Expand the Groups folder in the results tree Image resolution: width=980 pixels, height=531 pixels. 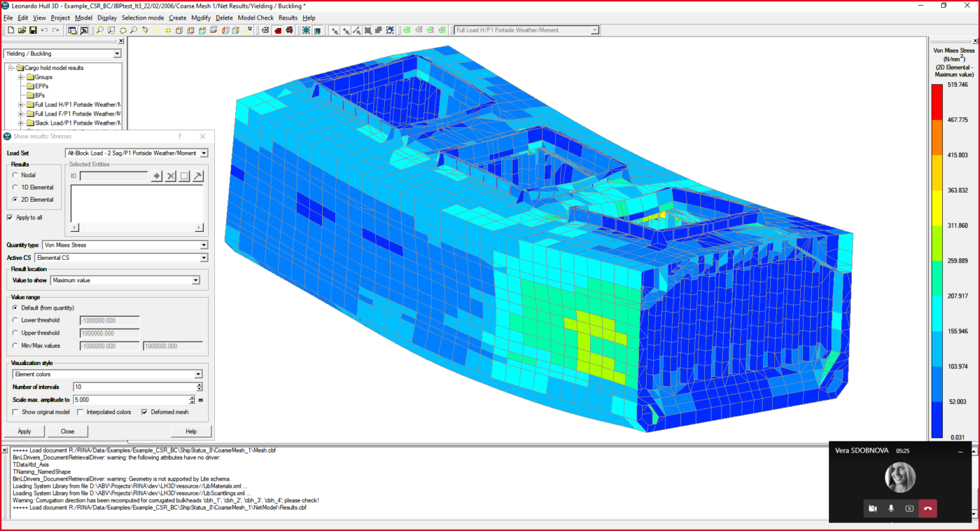(20, 76)
